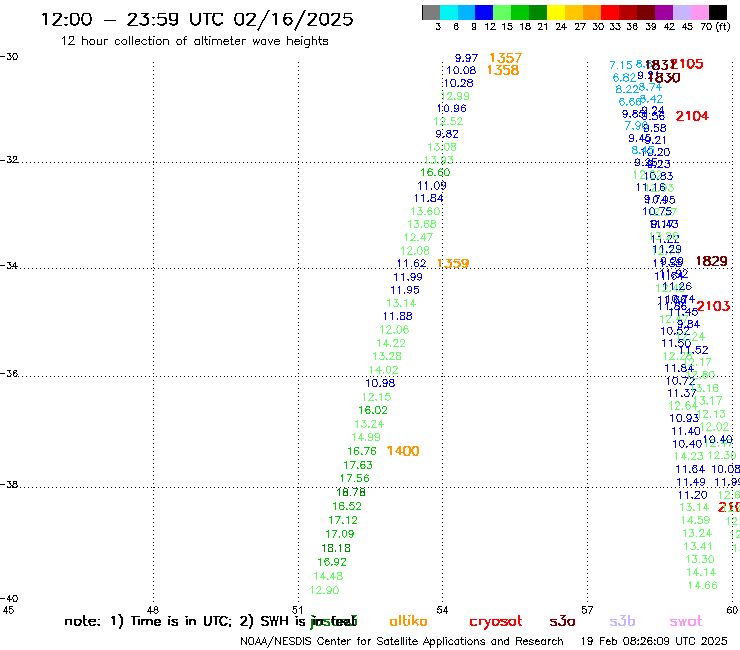Click the 10.28 wave height value
Image resolution: width=740 pixels, height=650 pixels.
[x=458, y=83]
